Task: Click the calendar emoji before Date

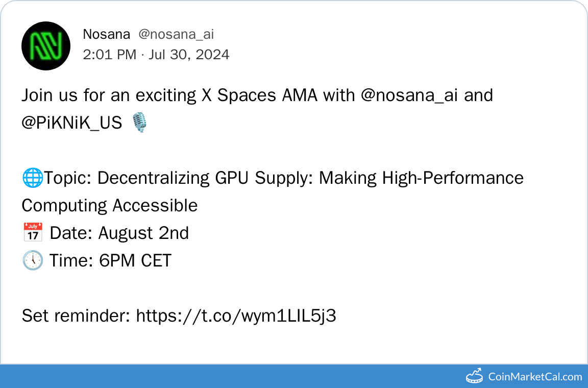Action: (x=33, y=233)
